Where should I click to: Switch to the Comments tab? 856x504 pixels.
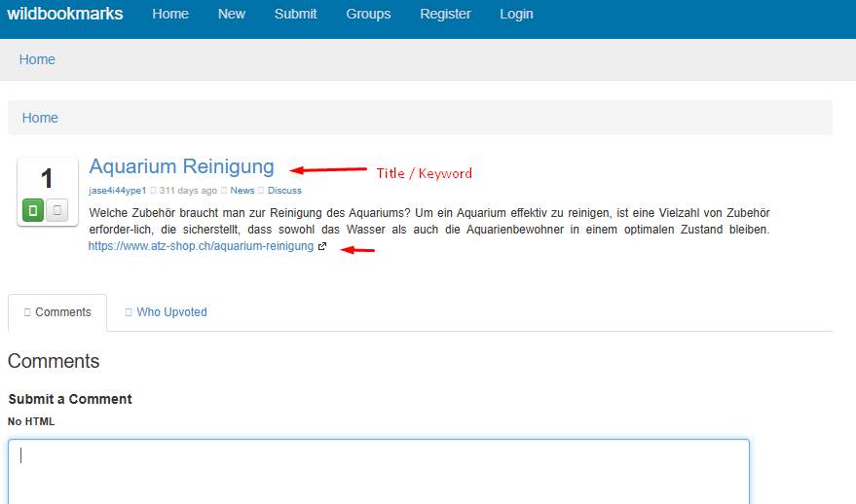tap(57, 312)
